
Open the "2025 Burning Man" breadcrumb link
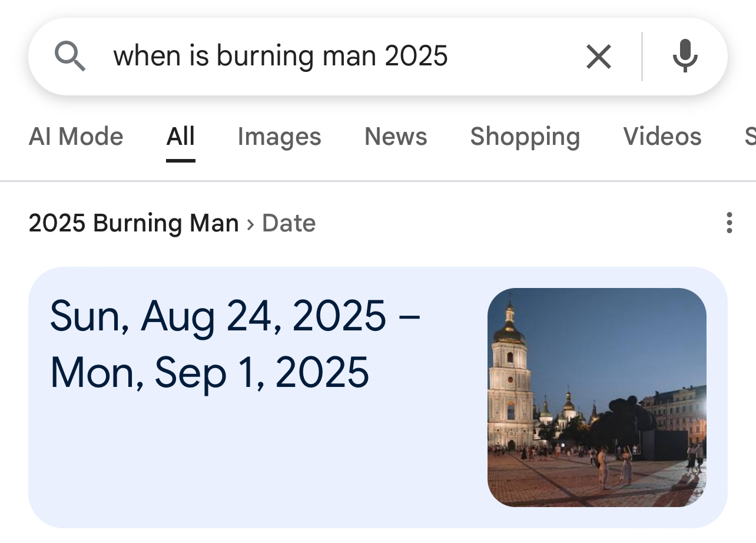point(134,224)
